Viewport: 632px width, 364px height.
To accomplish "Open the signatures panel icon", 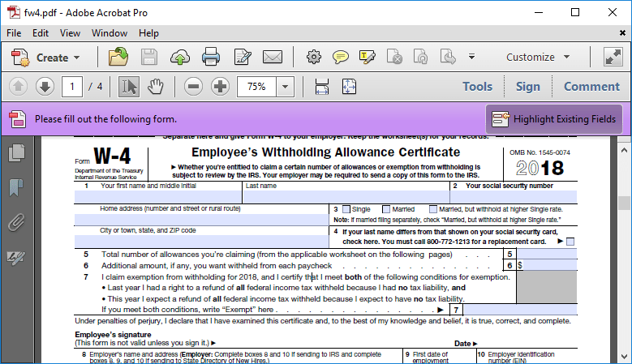I will tap(16, 258).
